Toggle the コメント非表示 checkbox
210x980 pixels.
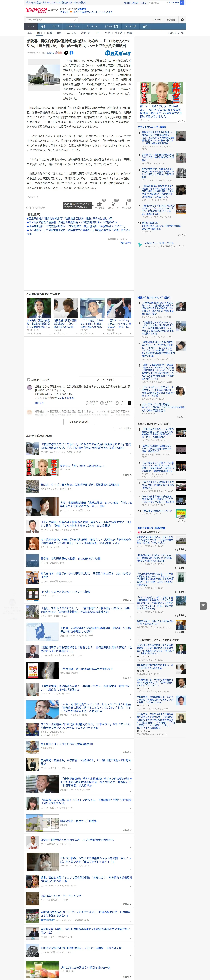coord(115,428)
